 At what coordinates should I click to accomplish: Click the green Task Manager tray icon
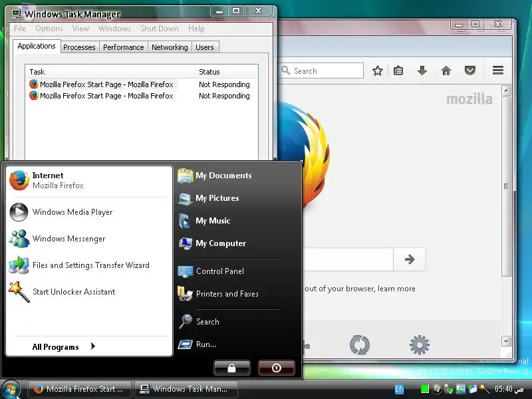pos(424,389)
